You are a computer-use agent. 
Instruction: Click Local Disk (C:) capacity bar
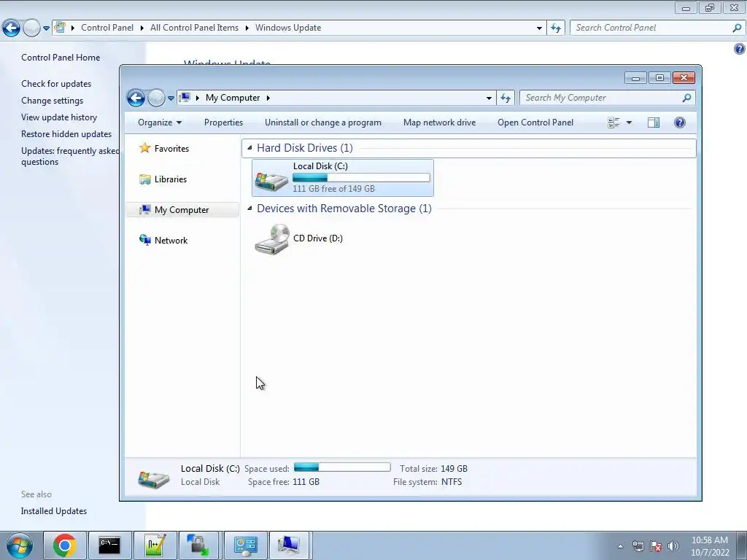coord(361,178)
